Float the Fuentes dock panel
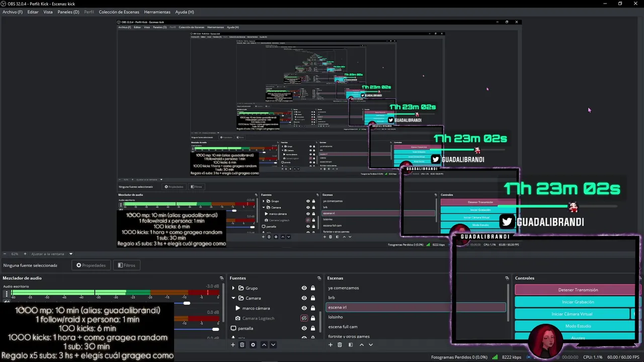Viewport: 644px width, 362px height. (x=319, y=278)
